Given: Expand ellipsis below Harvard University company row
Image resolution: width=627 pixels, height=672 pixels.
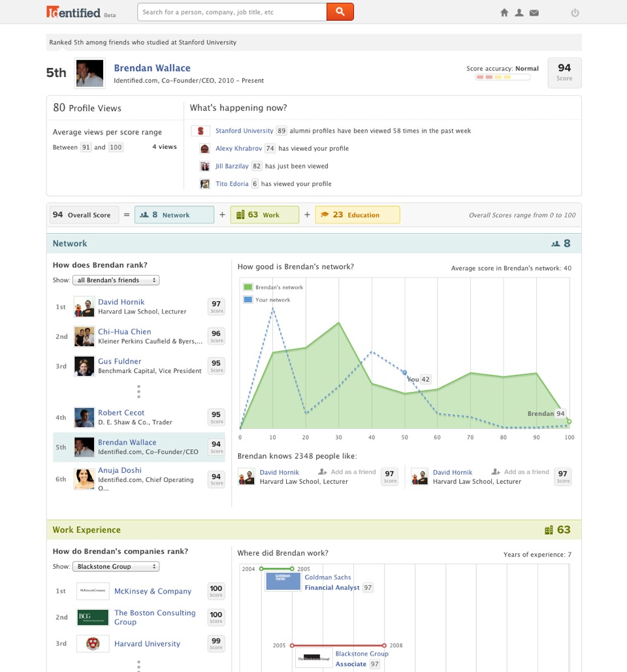Looking at the screenshot, I should click(138, 665).
